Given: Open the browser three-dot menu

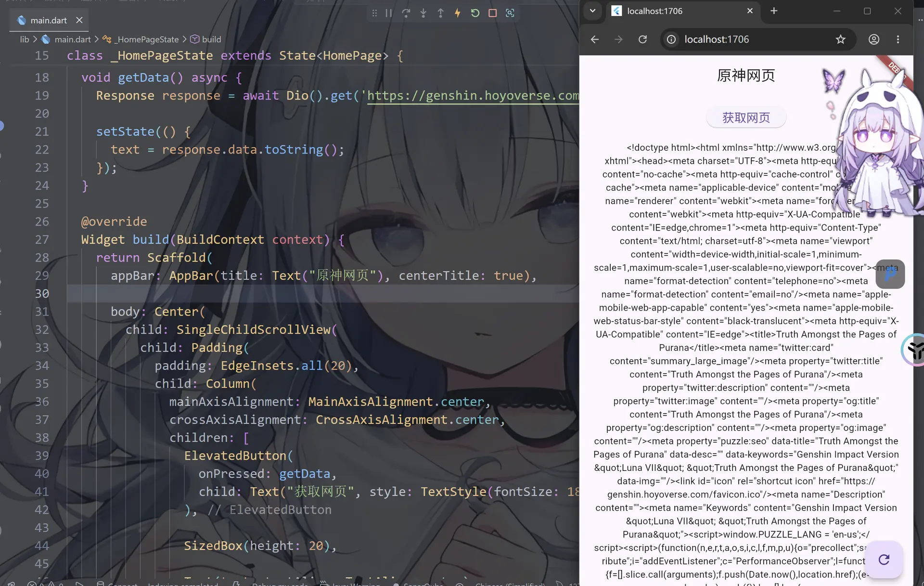Looking at the screenshot, I should tap(898, 39).
